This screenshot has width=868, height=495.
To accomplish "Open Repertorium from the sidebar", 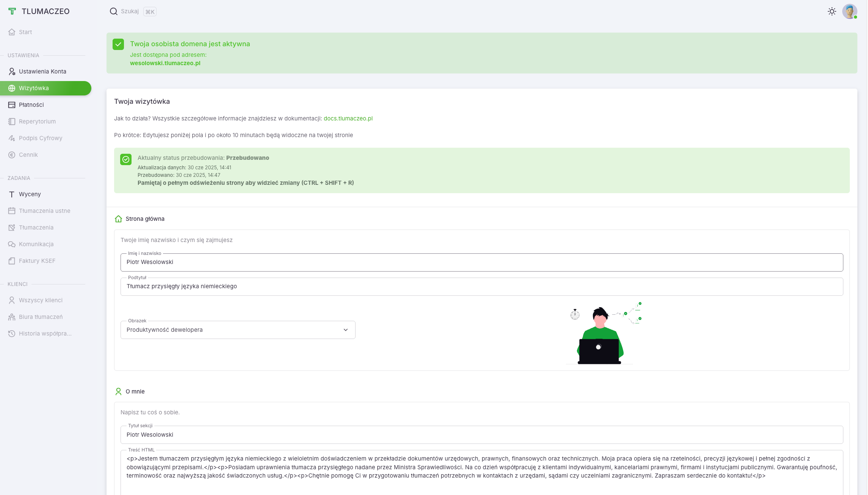I will pos(37,122).
